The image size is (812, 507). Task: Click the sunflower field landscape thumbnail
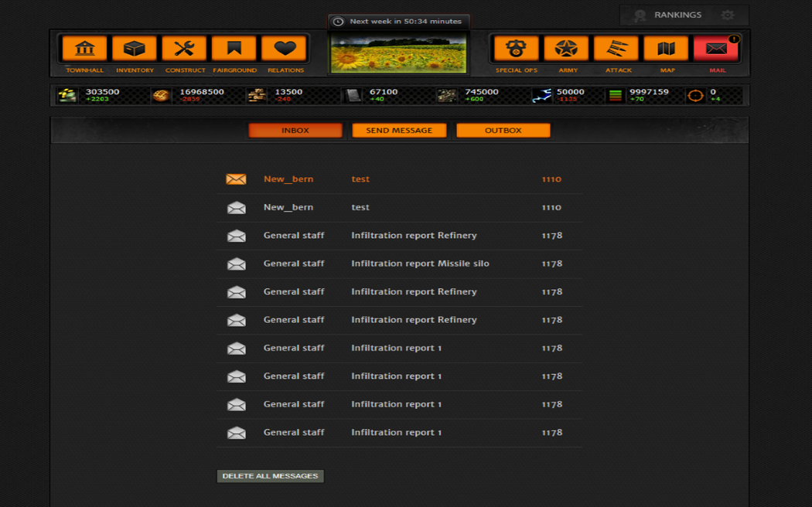(398, 53)
